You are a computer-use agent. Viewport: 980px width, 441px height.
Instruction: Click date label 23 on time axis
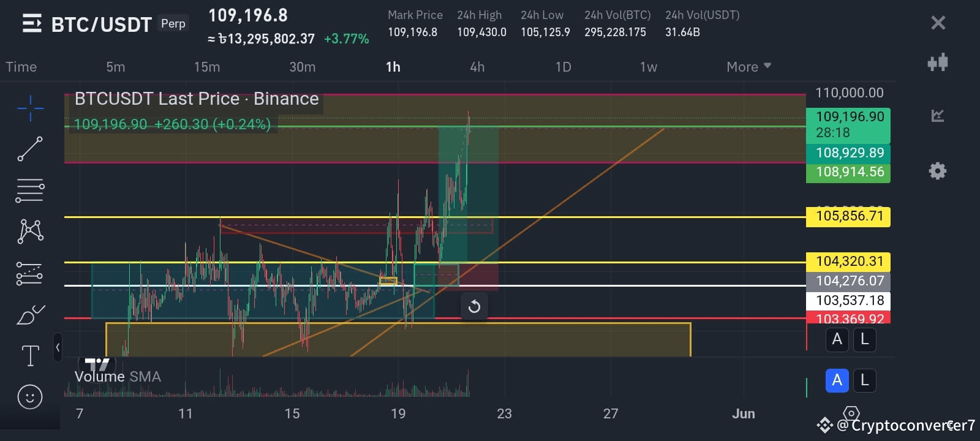point(504,413)
